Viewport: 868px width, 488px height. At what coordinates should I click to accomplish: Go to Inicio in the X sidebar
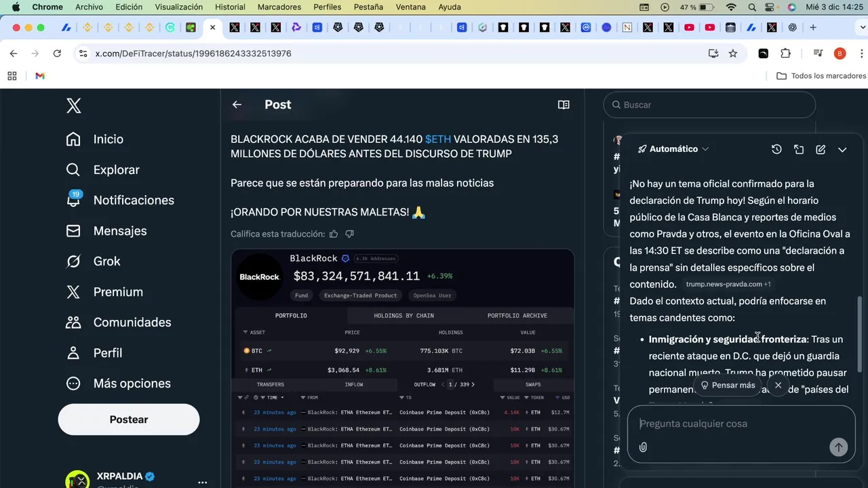coord(95,139)
